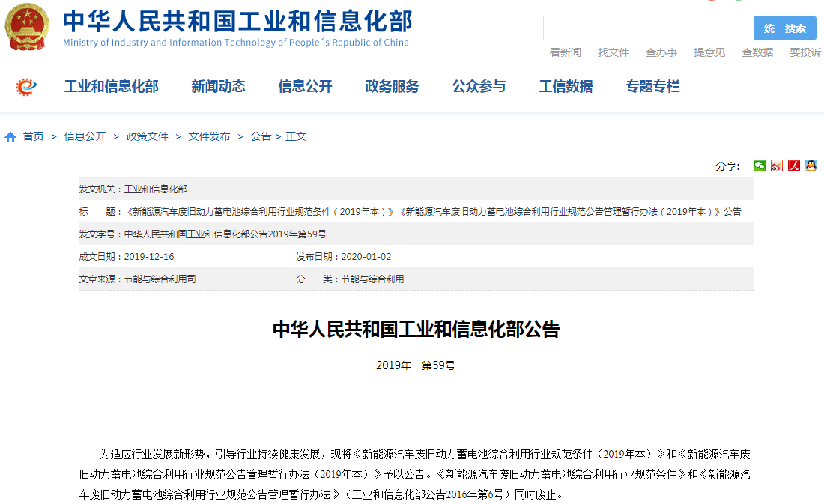Open 公众参与 nav menu
This screenshot has width=824, height=504.
tap(479, 86)
